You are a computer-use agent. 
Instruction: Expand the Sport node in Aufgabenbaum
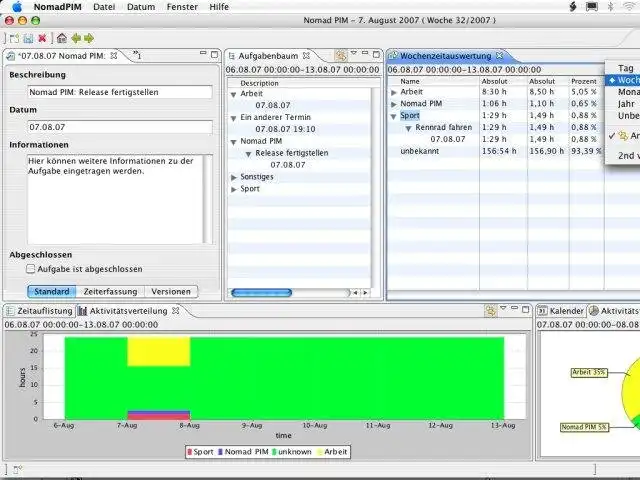click(x=233, y=189)
